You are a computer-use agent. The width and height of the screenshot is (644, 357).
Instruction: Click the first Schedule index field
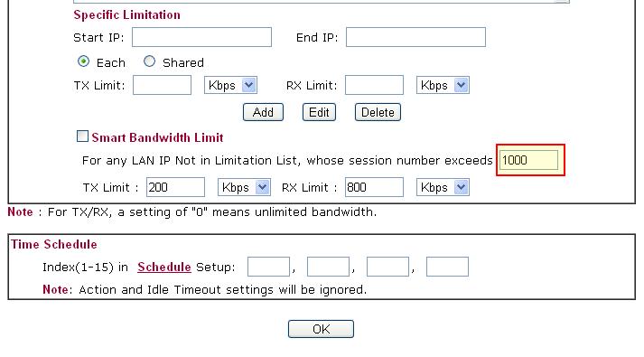point(268,267)
